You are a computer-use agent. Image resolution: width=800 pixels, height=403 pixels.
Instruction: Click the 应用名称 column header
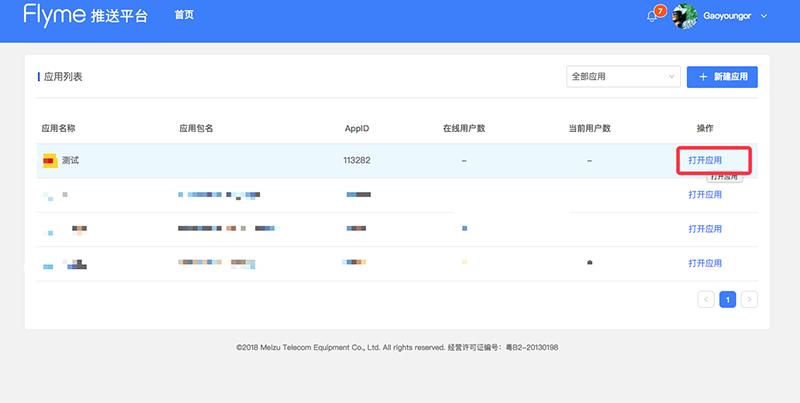(x=59, y=128)
